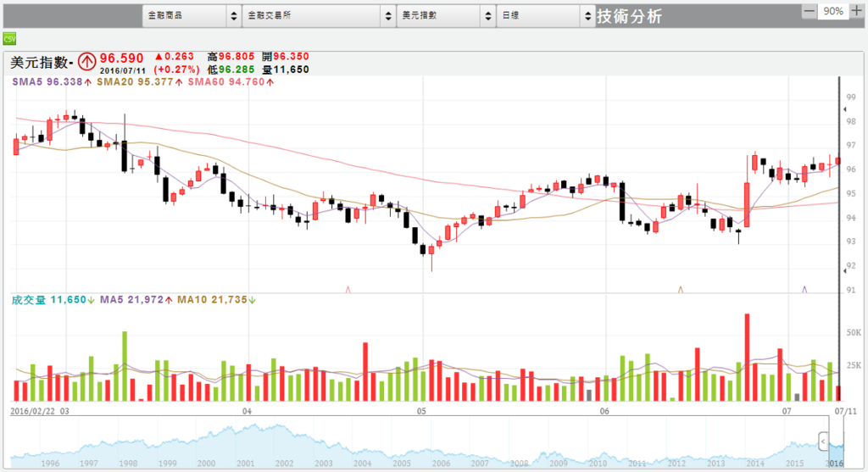Click the 2016/02/22 start date label
The image size is (868, 472).
34,411
